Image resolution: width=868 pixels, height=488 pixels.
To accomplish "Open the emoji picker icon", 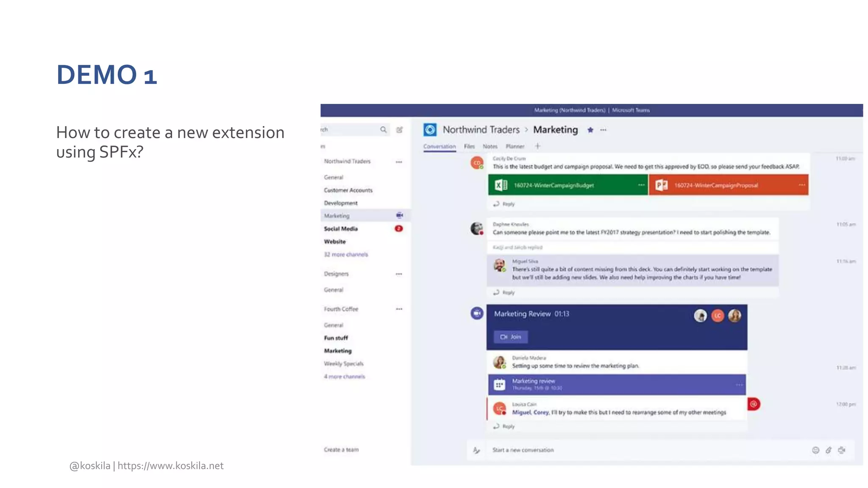I will tap(815, 450).
